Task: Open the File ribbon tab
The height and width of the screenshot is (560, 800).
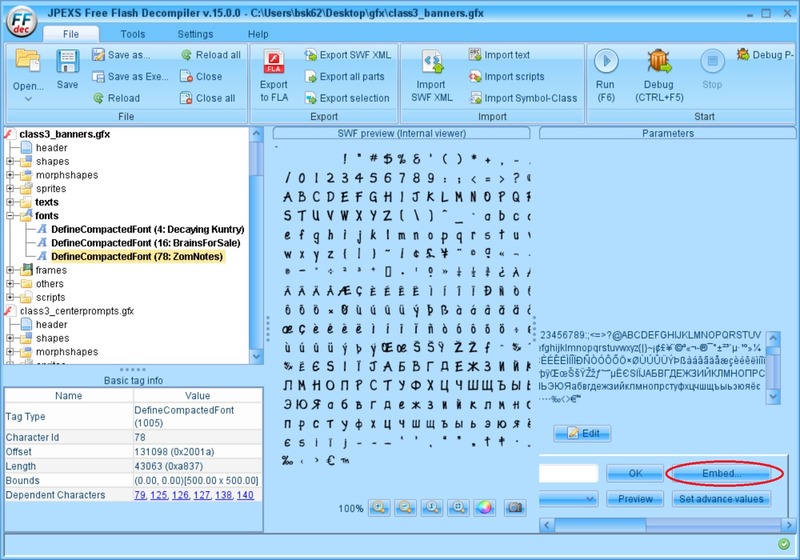Action: point(71,34)
